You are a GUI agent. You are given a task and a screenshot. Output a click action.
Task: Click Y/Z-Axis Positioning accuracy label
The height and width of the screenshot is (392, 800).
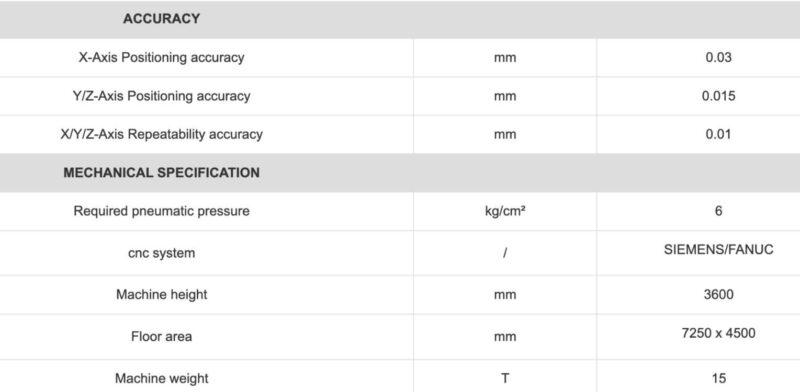(x=161, y=96)
